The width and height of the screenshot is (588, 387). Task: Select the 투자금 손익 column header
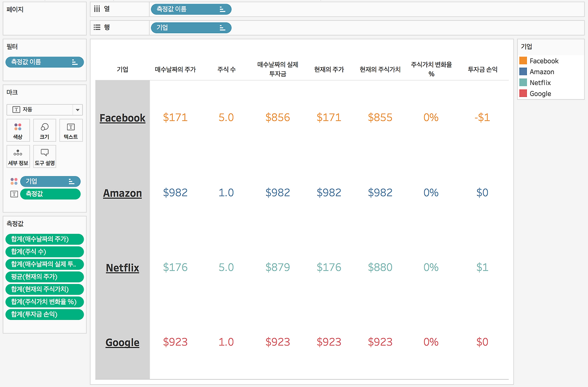click(x=482, y=69)
